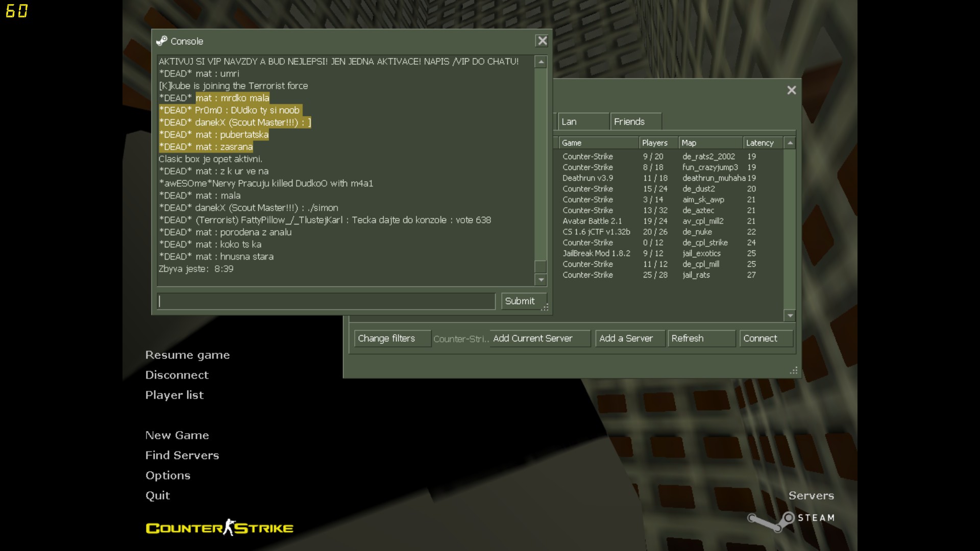
Task: Connect to the selected server
Action: coord(766,338)
